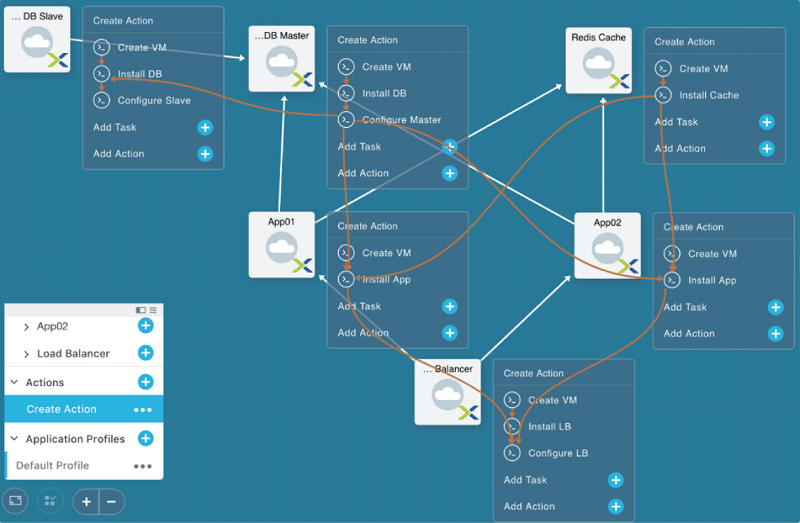Click Create VM task icon in App01

(x=346, y=253)
